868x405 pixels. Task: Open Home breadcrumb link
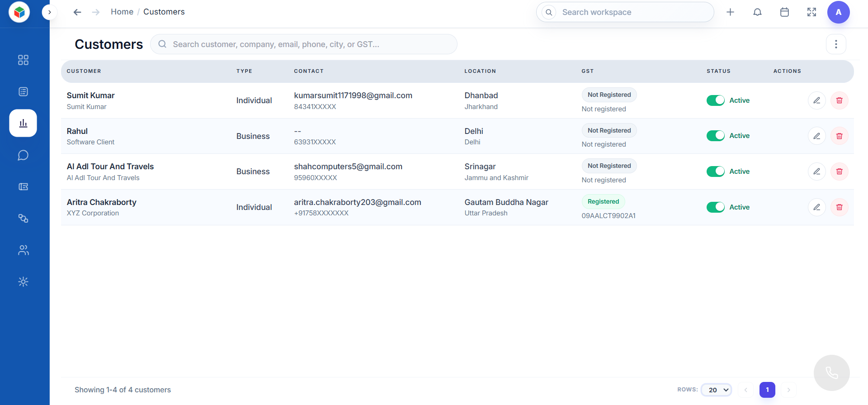122,12
